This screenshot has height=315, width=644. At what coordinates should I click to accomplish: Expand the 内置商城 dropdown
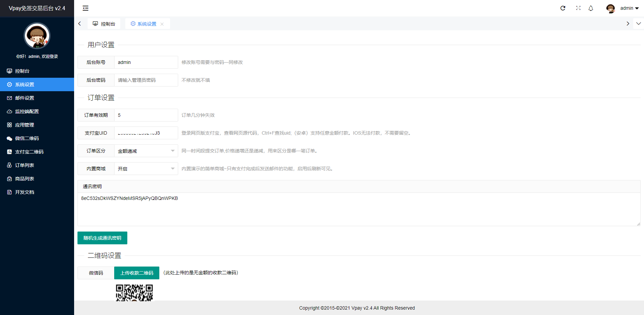(x=146, y=169)
